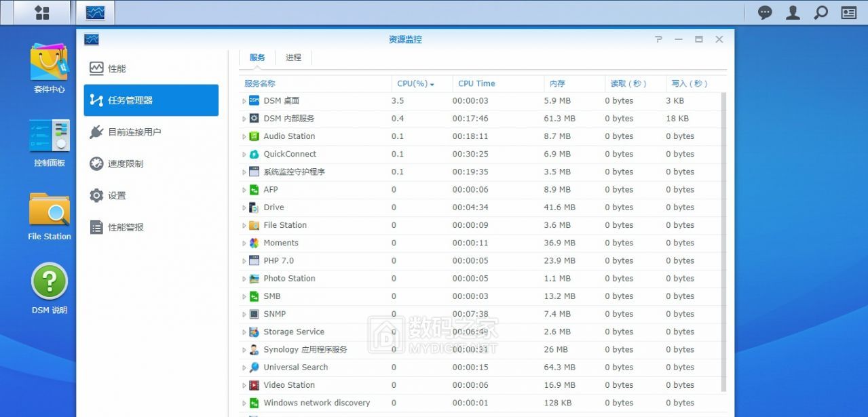Switch to the 进程 tab
868x417 pixels.
[293, 58]
